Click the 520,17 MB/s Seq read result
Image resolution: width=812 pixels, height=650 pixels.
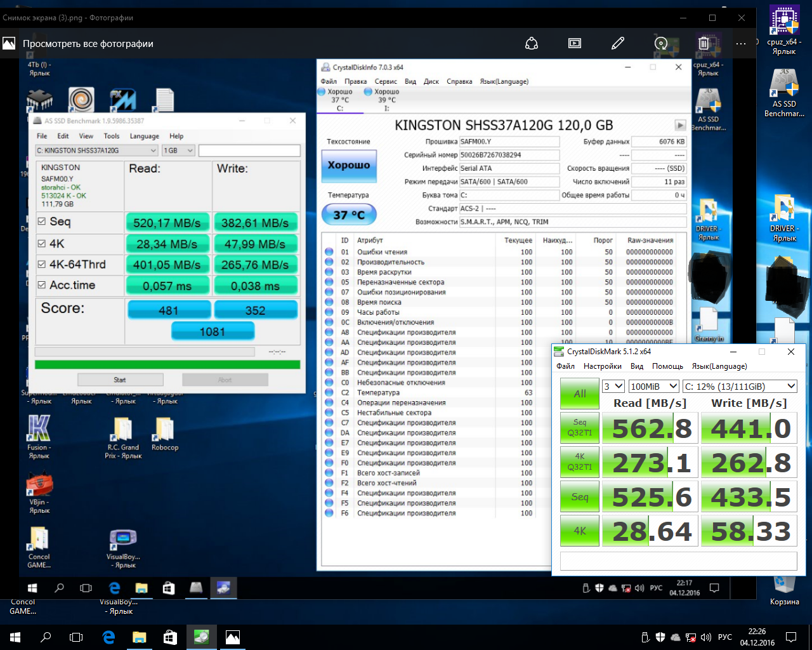[167, 223]
